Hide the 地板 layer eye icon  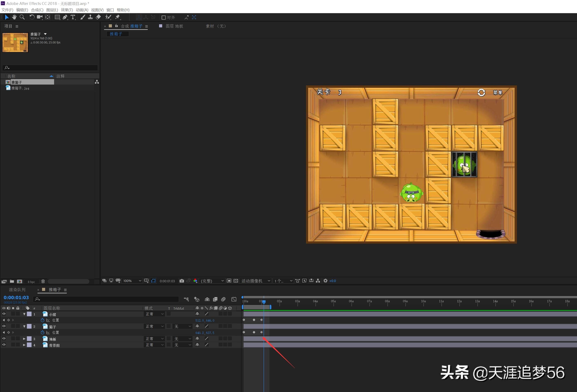(4, 338)
